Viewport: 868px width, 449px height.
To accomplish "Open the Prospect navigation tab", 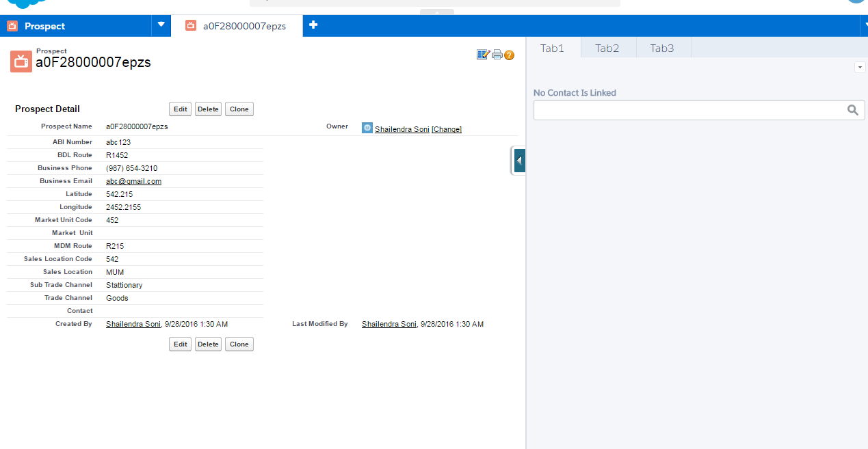I will pos(75,26).
